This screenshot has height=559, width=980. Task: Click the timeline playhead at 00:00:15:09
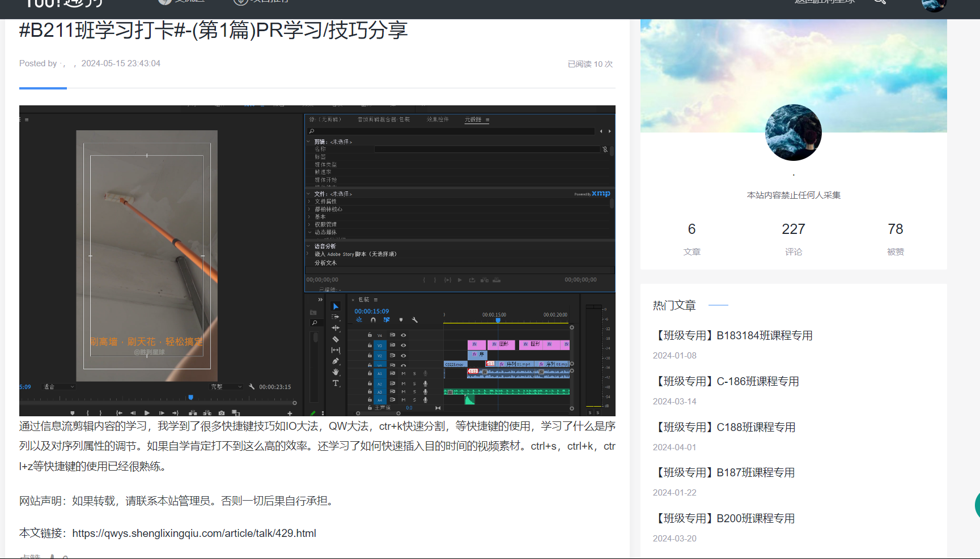[498, 321]
